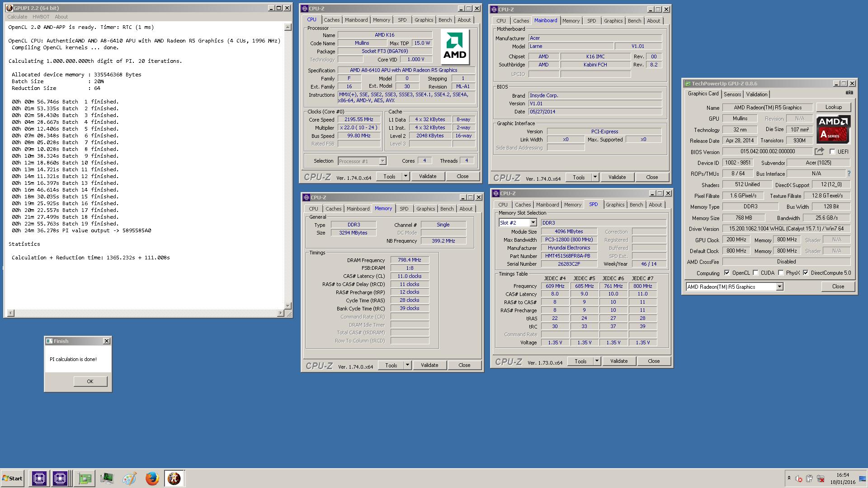Open the second CPU-Z taskbar icon
The image size is (868, 488).
(x=60, y=478)
